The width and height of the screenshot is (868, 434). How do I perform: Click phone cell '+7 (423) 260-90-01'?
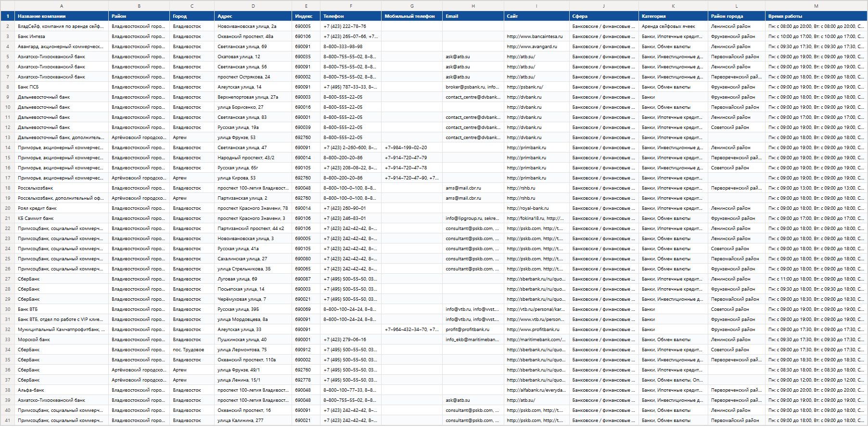(x=351, y=208)
